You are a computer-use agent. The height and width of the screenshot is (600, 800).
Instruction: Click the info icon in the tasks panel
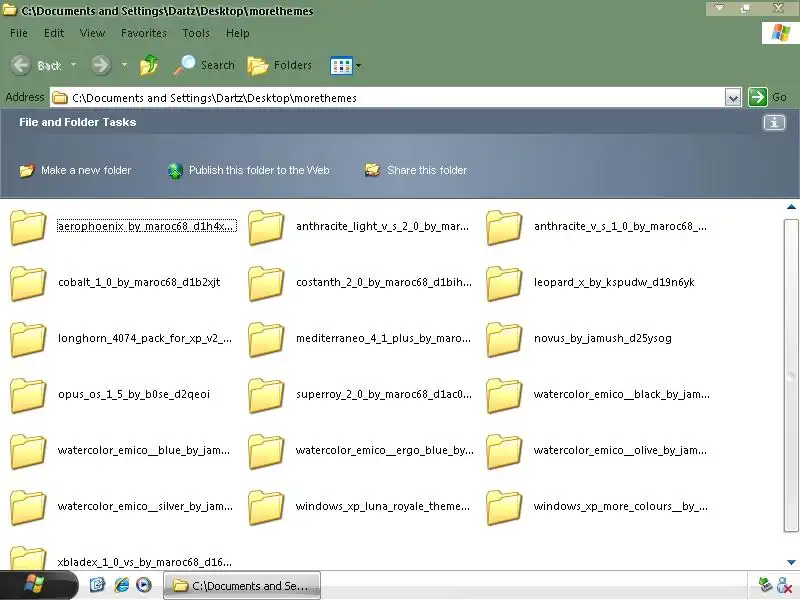point(774,122)
